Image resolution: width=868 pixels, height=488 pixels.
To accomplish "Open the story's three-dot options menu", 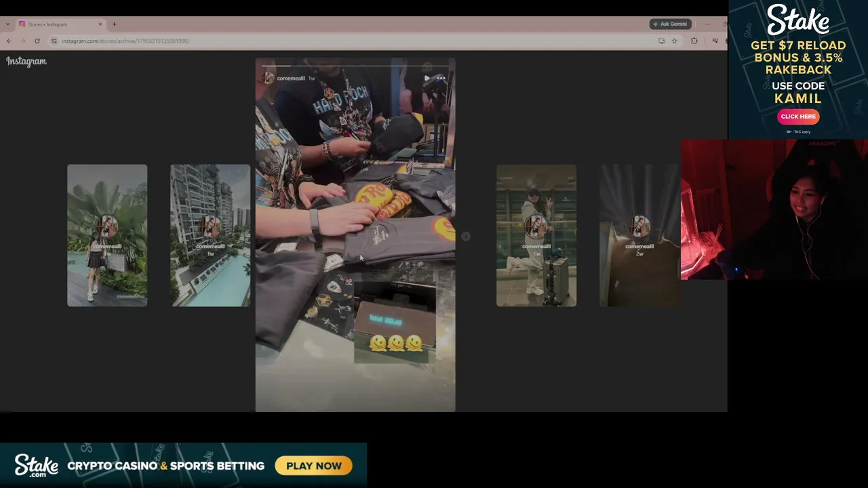I will point(441,78).
